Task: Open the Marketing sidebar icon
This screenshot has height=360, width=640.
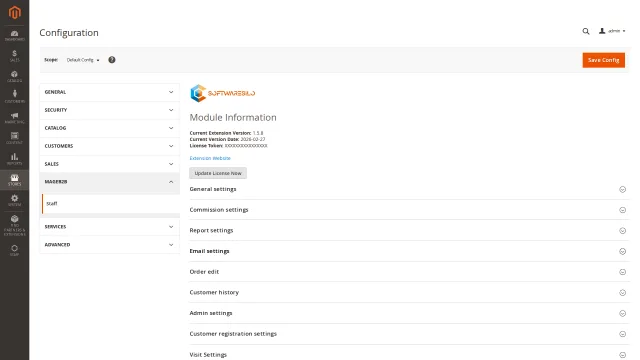Action: (x=14, y=118)
